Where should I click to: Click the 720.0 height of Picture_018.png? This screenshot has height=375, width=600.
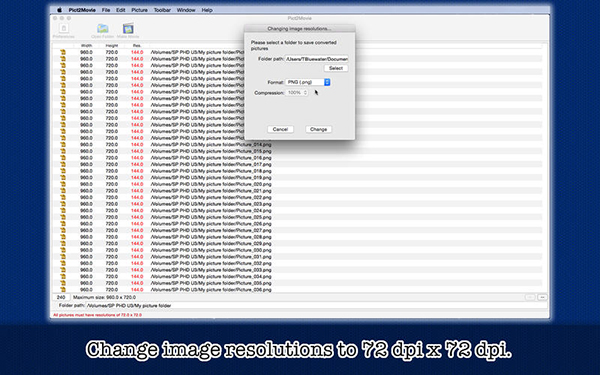tap(112, 171)
